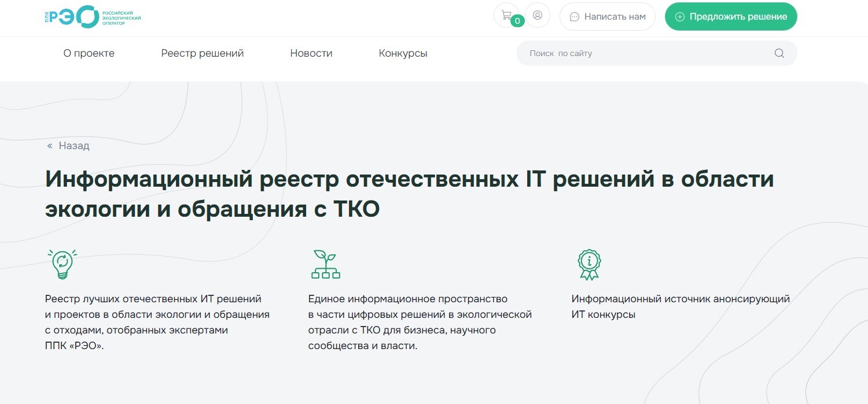Open the Реестр решений menu item
The width and height of the screenshot is (868, 404).
click(x=203, y=53)
